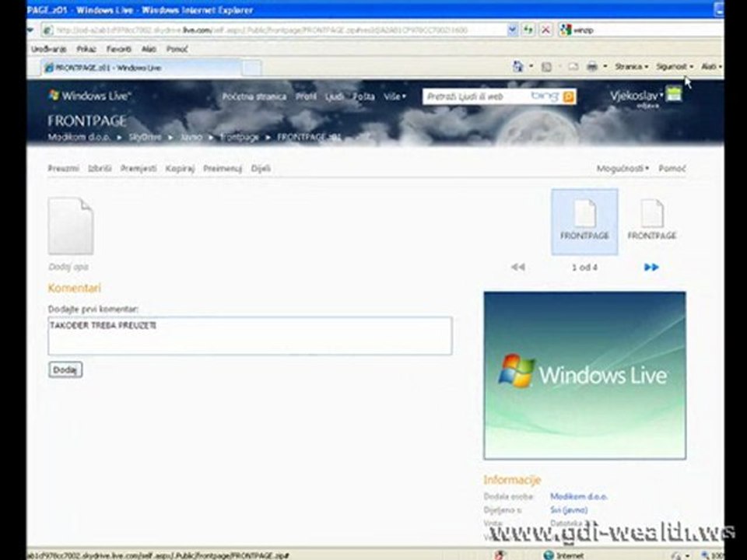
Task: Open the Pomoć menu in menu bar
Action: 177,49
